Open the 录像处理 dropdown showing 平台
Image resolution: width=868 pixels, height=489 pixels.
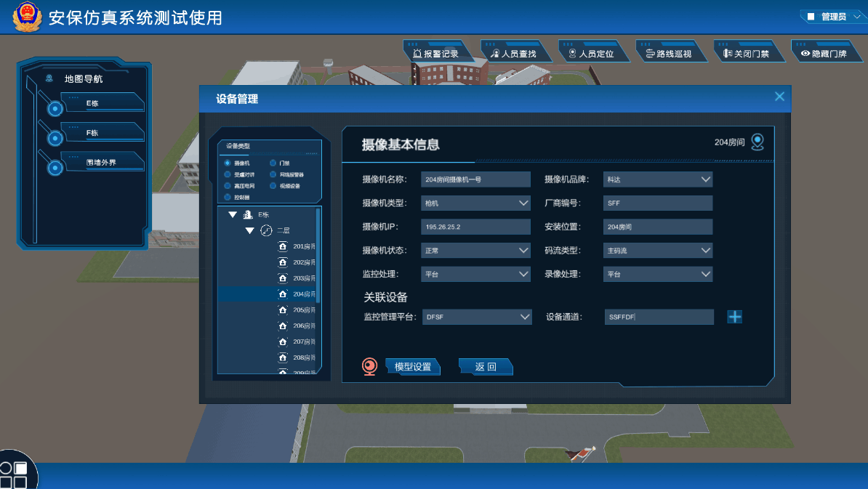pos(658,274)
